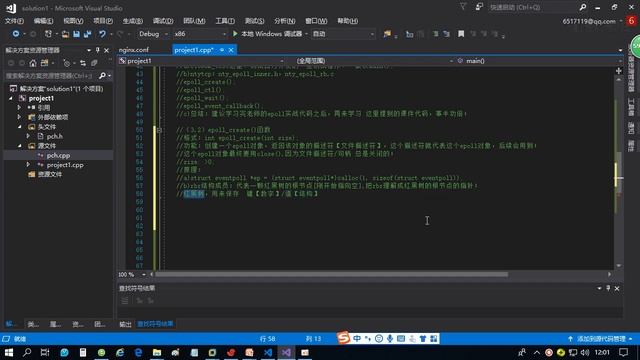The width and height of the screenshot is (640, 360).
Task: Open the 帮助(H) menu
Action: point(347,21)
